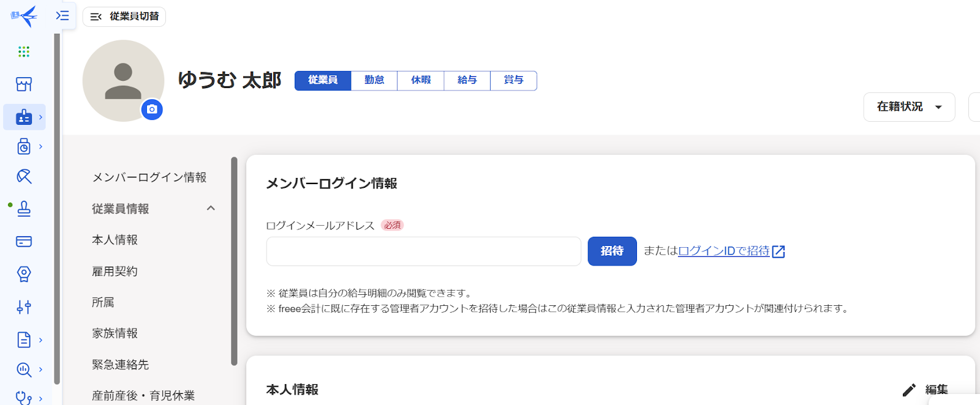Click the icon sidebar vertical scrollbar
The width and height of the screenshot is (980, 405).
(x=57, y=208)
